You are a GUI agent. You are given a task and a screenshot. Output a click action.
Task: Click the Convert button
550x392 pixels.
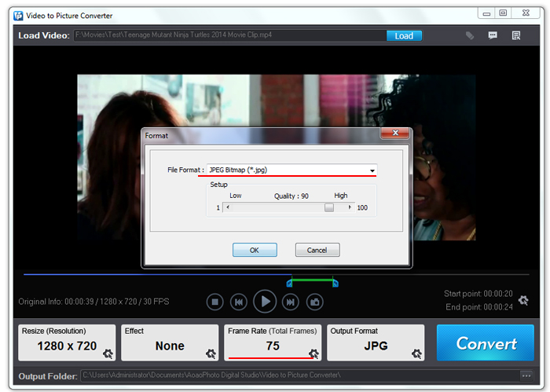(486, 343)
